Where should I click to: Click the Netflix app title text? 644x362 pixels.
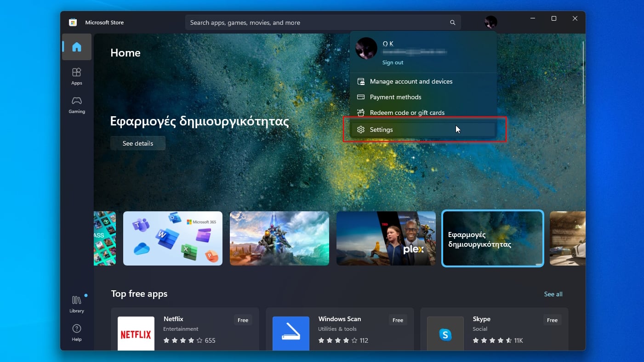[x=173, y=319]
